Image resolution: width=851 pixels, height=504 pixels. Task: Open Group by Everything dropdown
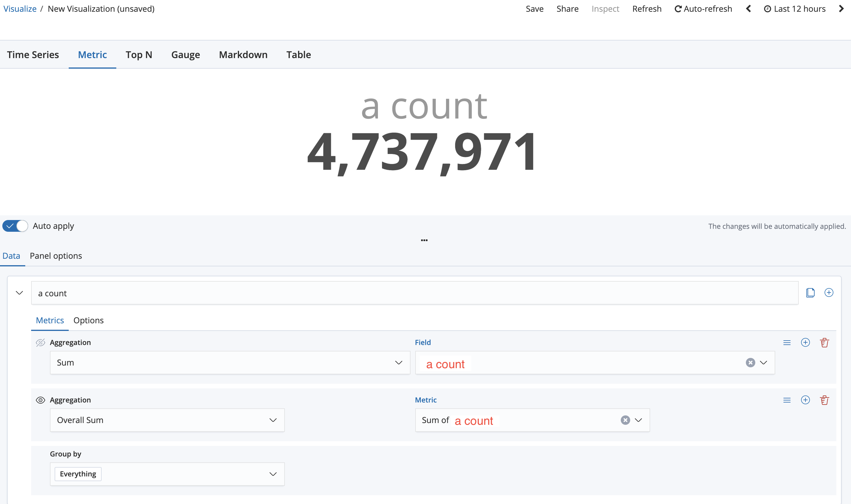167,474
